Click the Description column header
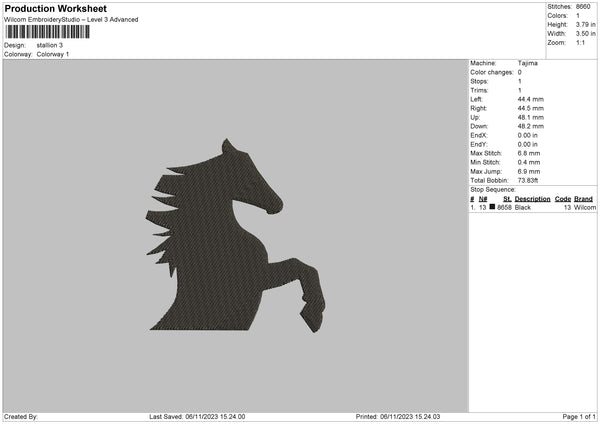 532,199
